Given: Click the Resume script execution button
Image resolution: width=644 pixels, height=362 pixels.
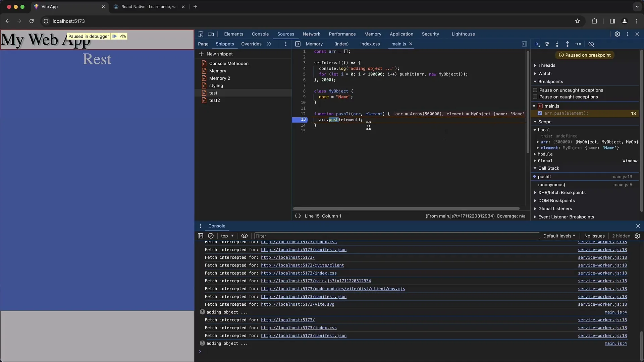Looking at the screenshot, I should pos(537,44).
